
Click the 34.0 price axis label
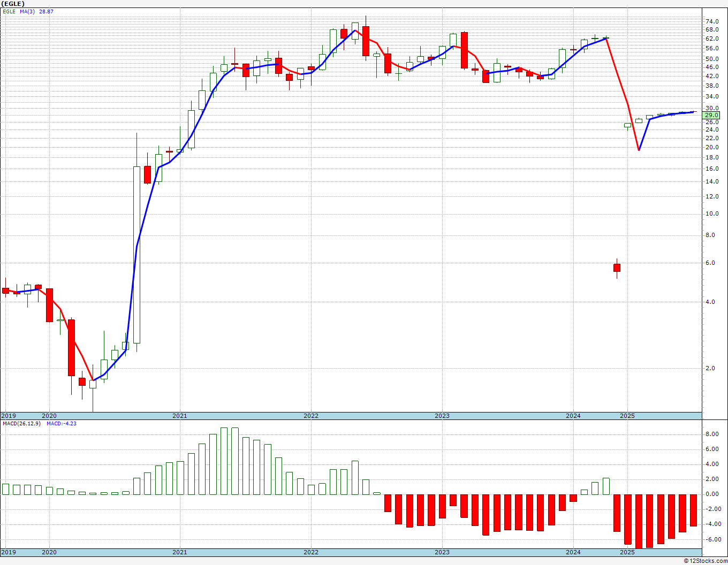pos(712,96)
